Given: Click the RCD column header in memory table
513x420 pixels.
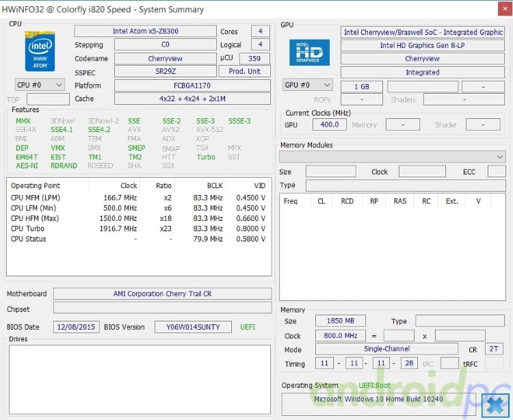Looking at the screenshot, I should [x=347, y=201].
